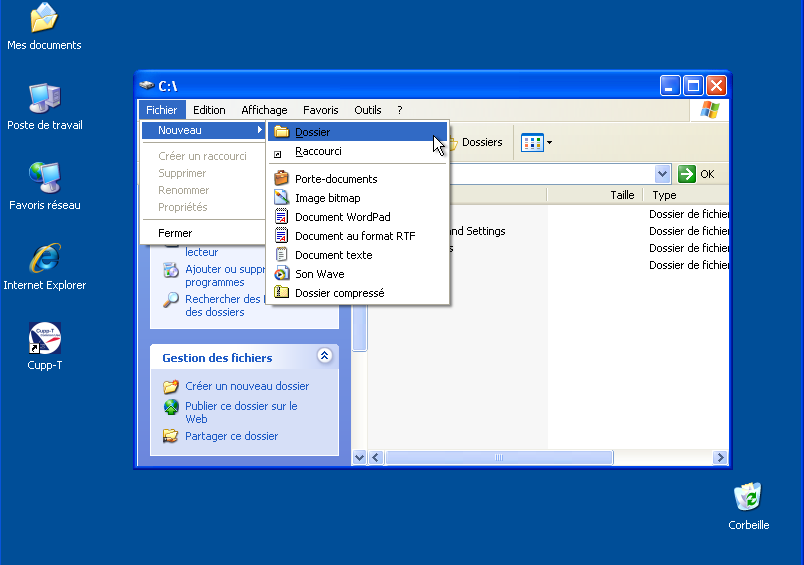Select Dossier in the Nouveau submenu

(x=312, y=132)
